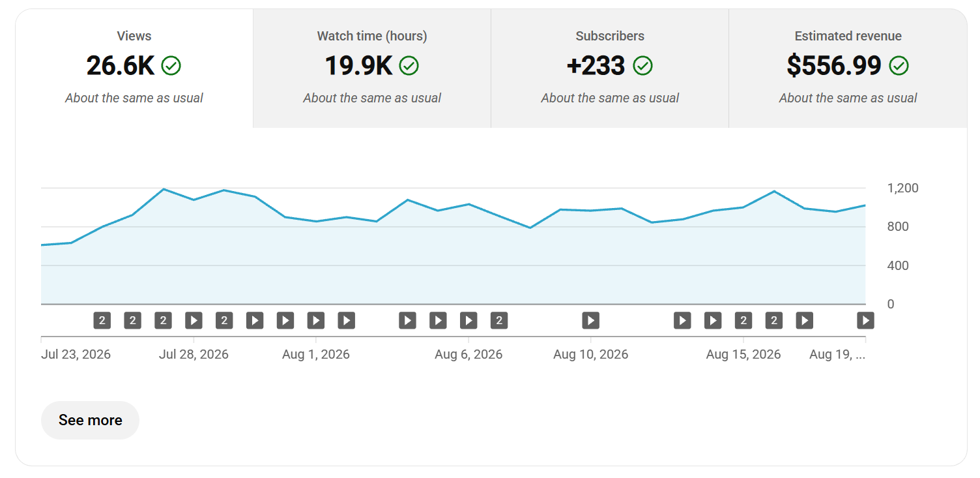
Task: Show the Estimated revenue tab
Action: click(x=848, y=68)
